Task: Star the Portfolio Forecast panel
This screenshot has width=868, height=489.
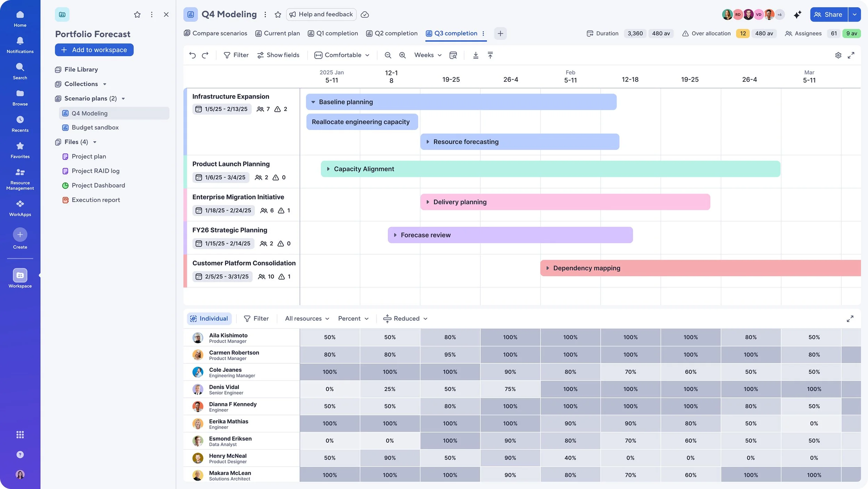Action: [137, 15]
